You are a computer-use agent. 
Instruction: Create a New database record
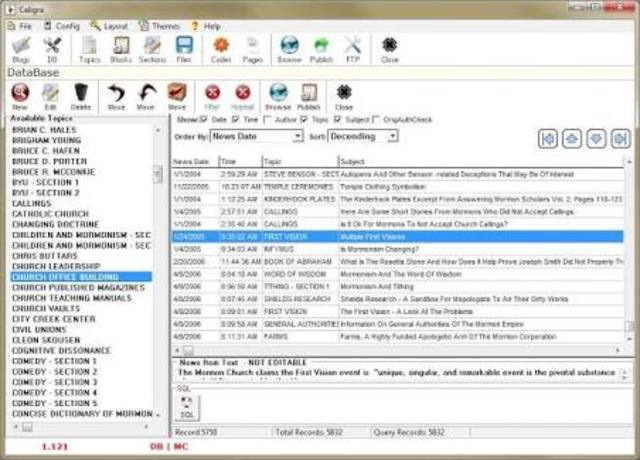(20, 97)
